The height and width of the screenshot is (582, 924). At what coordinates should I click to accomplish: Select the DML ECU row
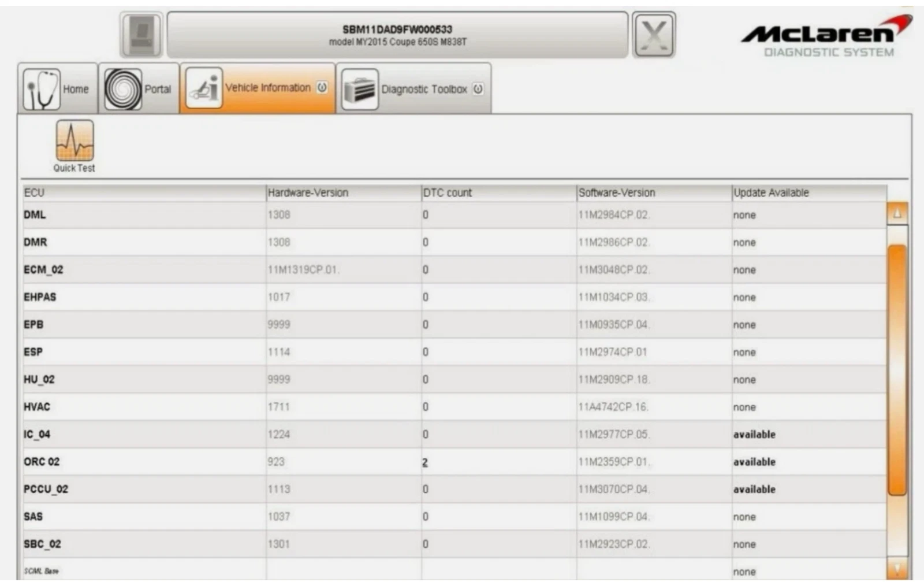coord(454,215)
